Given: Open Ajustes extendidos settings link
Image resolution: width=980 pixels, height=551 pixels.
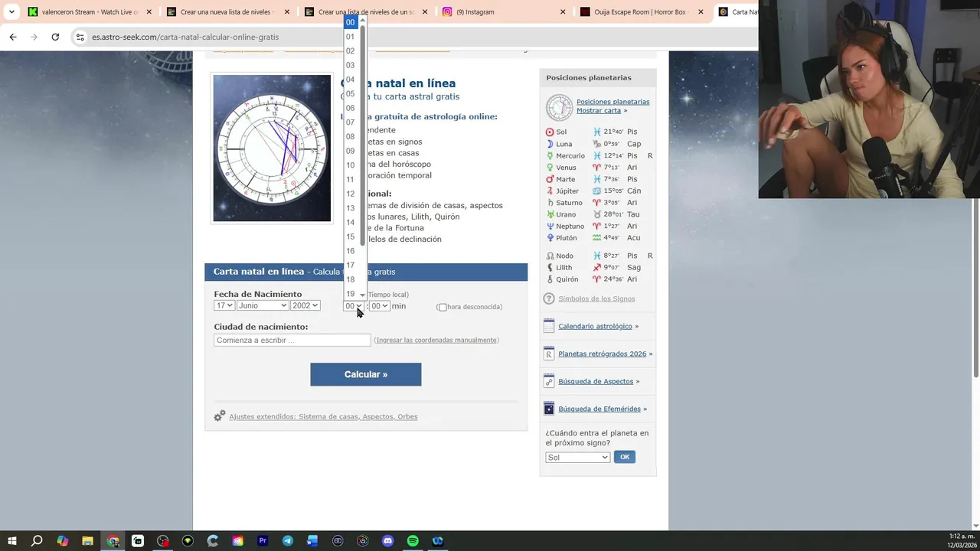Looking at the screenshot, I should (x=323, y=416).
